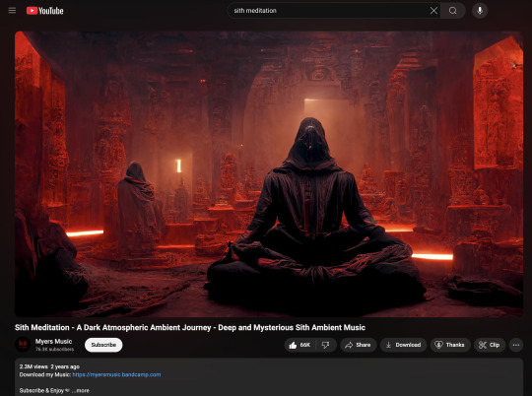Open the Myers Music channel name
Screen dimensions: 532x396
53,341
